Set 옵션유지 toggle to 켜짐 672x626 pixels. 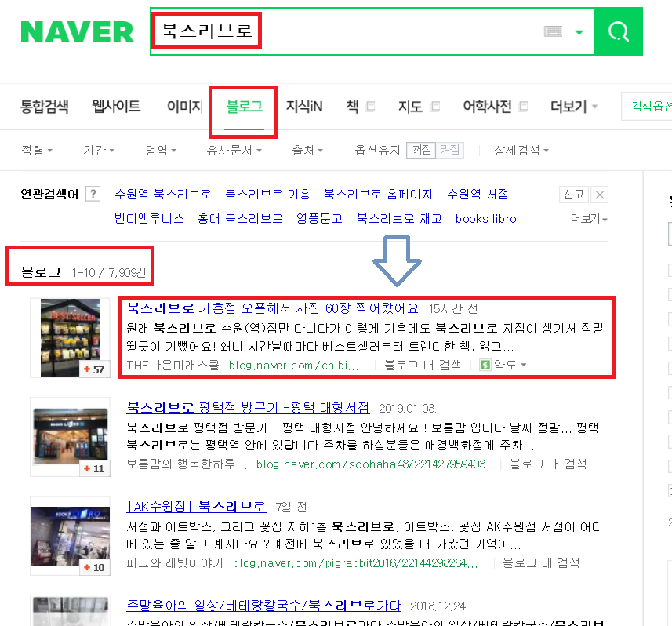(x=450, y=150)
